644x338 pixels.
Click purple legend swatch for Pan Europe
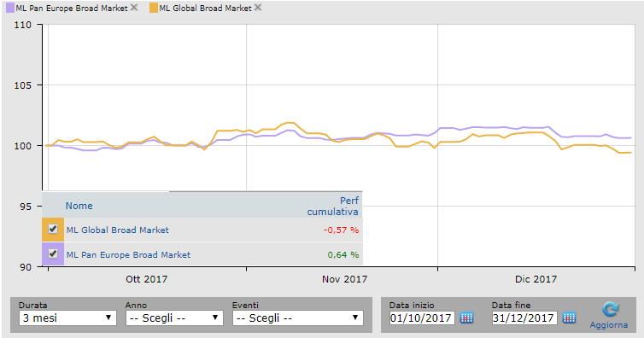click(10, 8)
